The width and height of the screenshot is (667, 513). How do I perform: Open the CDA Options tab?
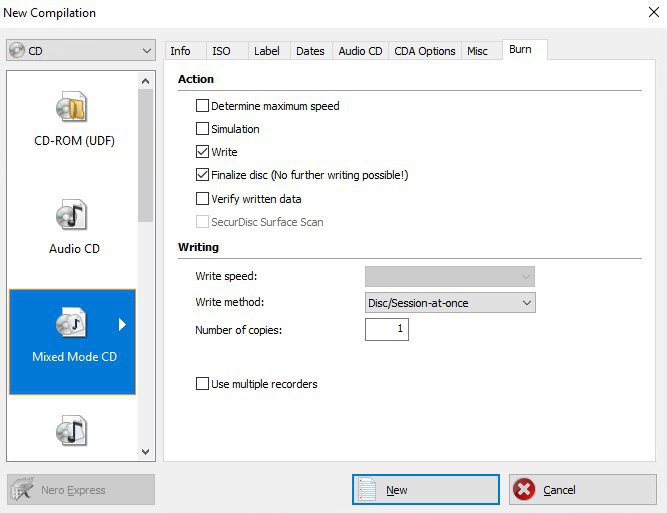click(x=424, y=51)
